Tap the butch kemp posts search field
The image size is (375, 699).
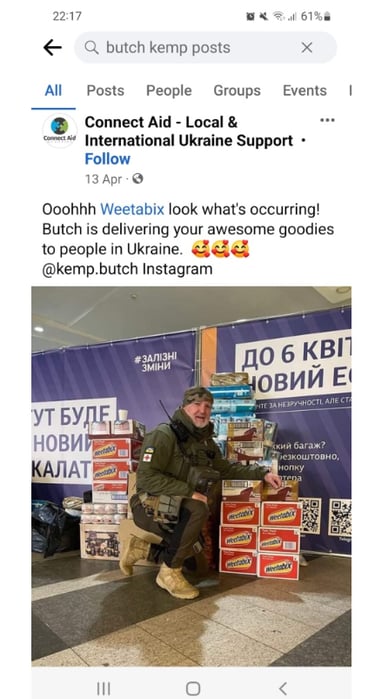pyautogui.click(x=205, y=47)
